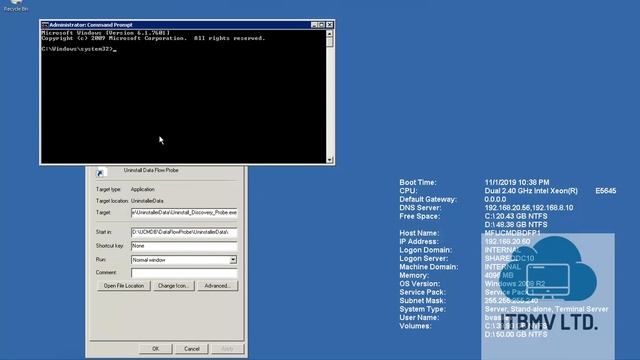Image resolution: width=640 pixels, height=360 pixels.
Task: Focus the Start in input field
Action: click(184, 232)
